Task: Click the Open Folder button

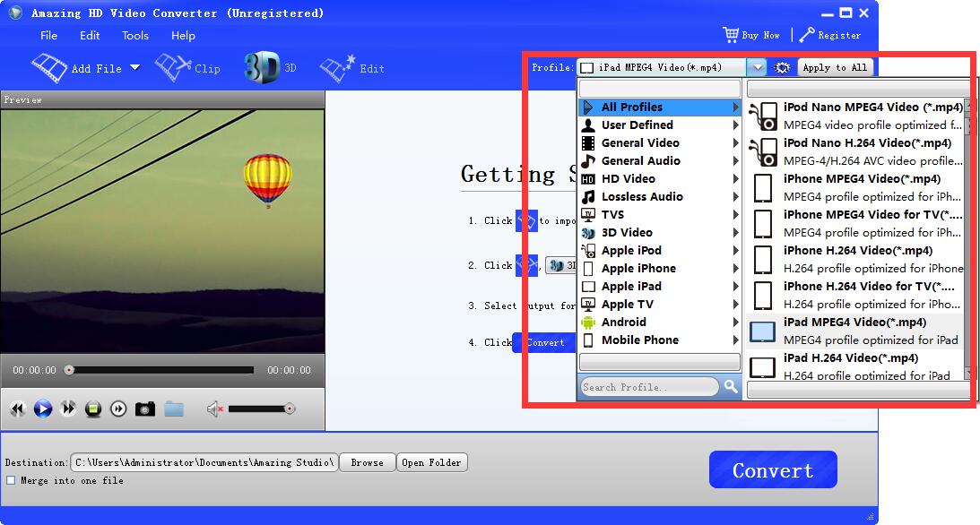Action: tap(432, 462)
